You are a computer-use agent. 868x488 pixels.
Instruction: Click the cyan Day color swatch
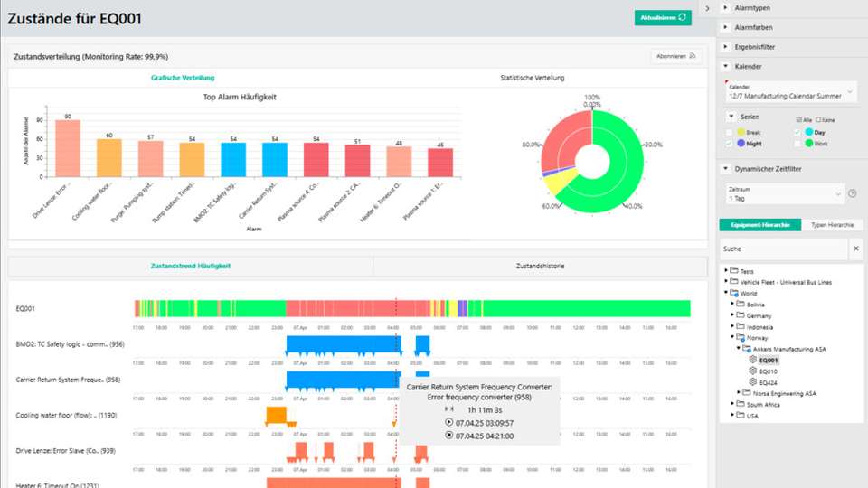pos(808,132)
